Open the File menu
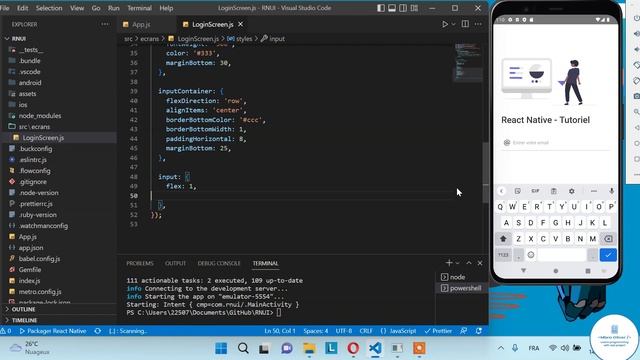 (x=5, y=8)
